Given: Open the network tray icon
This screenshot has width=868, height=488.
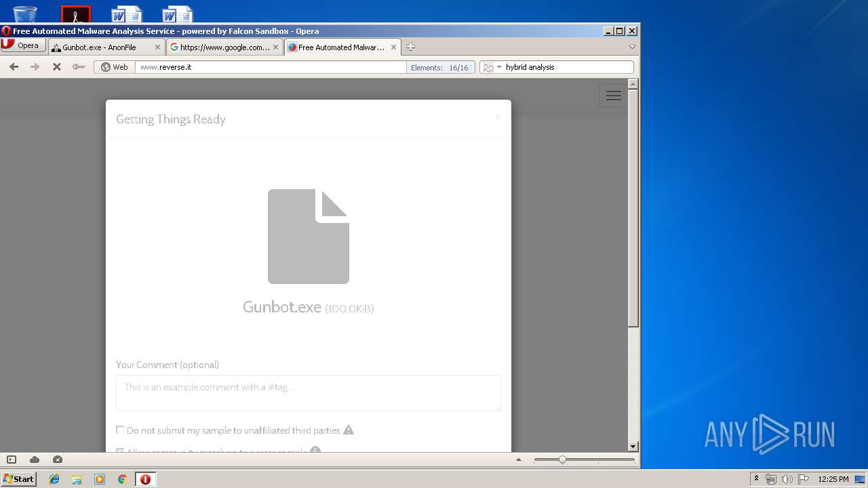Looking at the screenshot, I should coord(771,479).
